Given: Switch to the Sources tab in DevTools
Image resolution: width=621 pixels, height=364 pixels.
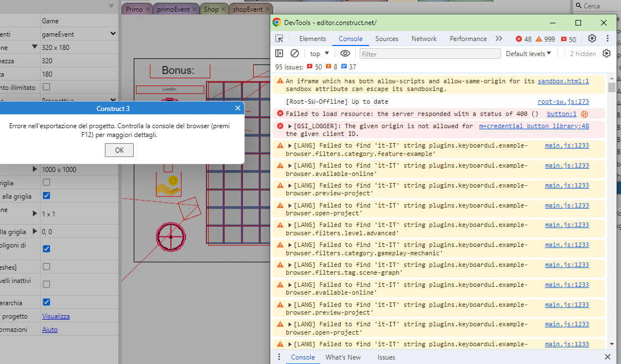Looking at the screenshot, I should click(x=387, y=39).
